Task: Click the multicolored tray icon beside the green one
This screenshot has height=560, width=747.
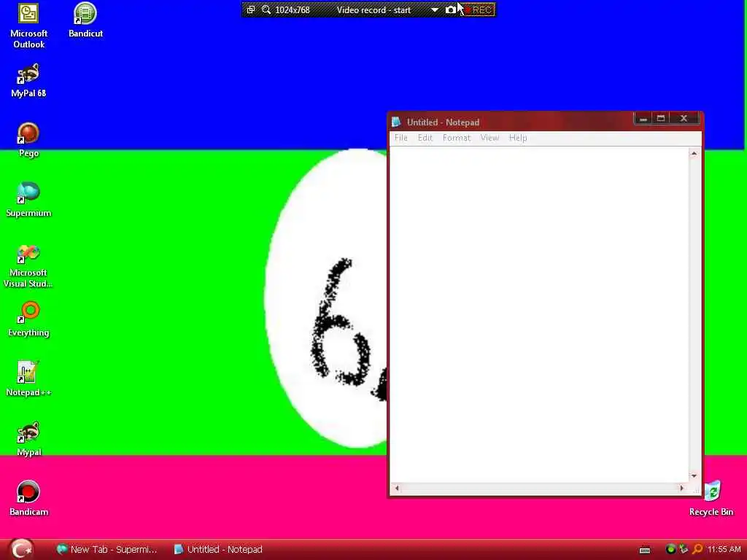Action: click(x=684, y=549)
